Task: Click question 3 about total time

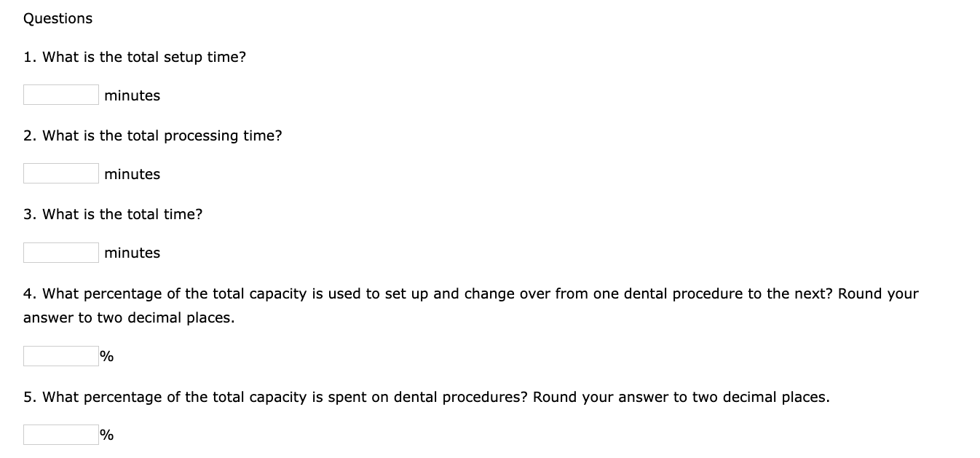Action: (113, 213)
